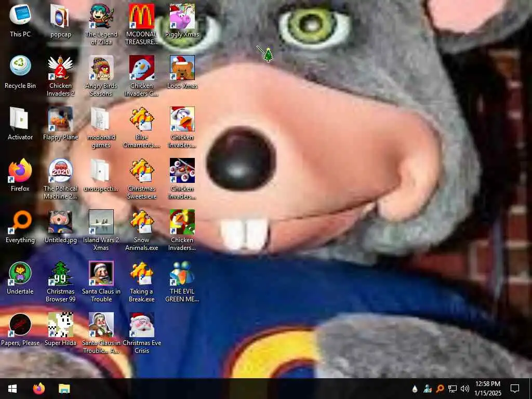532x399 pixels.
Task: Open network status from system tray
Action: (x=453, y=389)
